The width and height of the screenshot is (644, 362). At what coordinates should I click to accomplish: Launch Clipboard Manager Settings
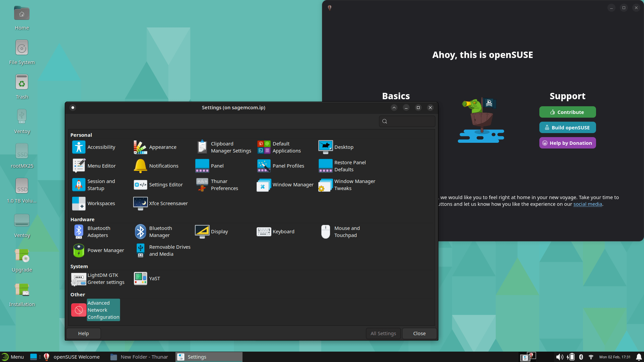pyautogui.click(x=223, y=147)
